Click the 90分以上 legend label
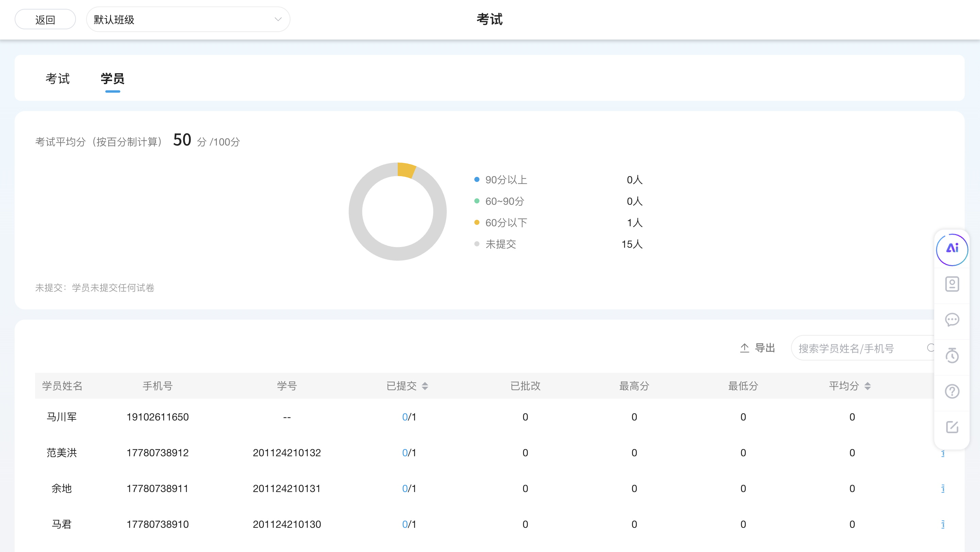Image resolution: width=980 pixels, height=552 pixels. (506, 180)
